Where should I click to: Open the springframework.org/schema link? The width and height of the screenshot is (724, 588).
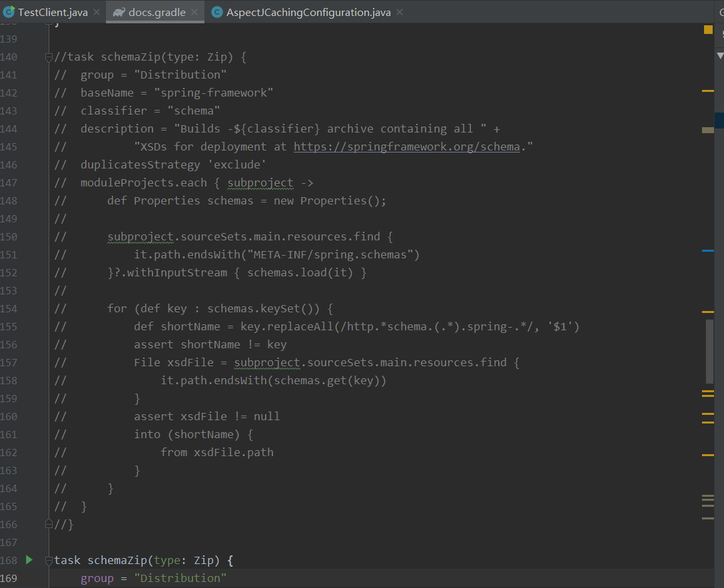[407, 147]
